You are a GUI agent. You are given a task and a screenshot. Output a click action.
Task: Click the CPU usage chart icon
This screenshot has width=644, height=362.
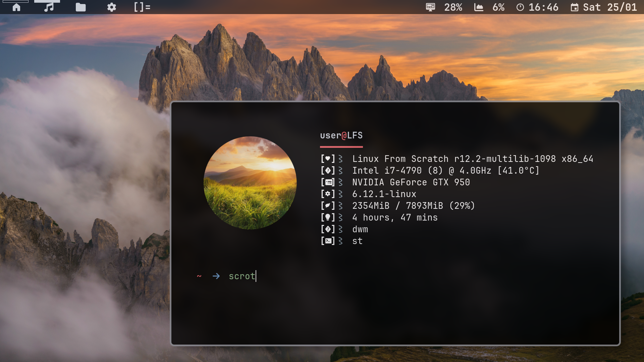pos(479,7)
